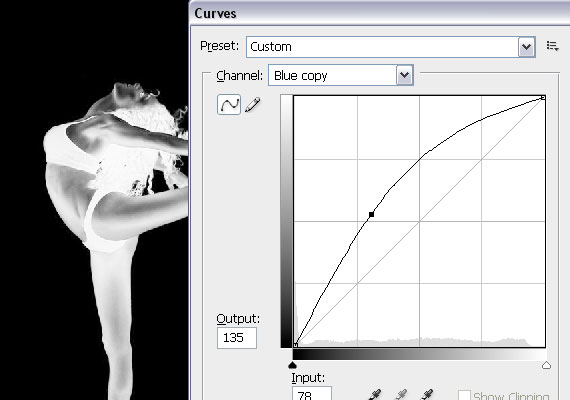This screenshot has width=570, height=400.
Task: Click the black point slider triangle
Action: [x=293, y=365]
